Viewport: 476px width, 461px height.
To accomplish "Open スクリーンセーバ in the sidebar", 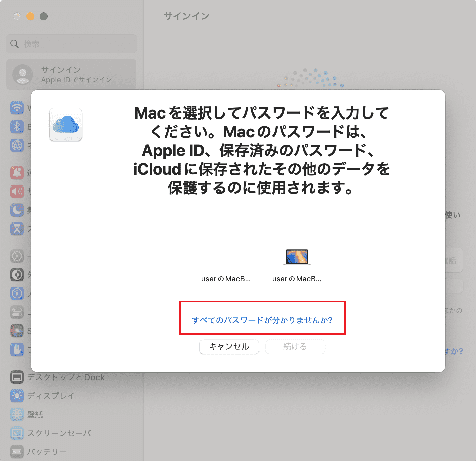I will [x=51, y=433].
